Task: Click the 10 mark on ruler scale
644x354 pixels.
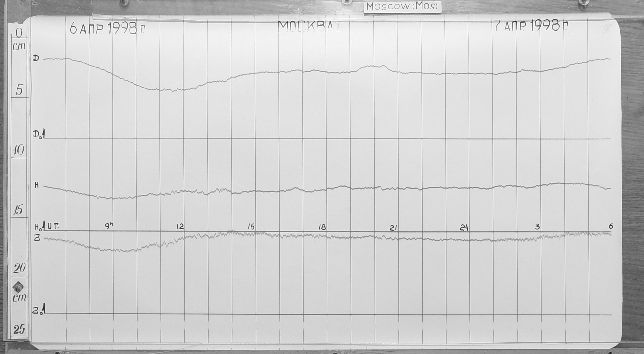Action: pos(19,150)
